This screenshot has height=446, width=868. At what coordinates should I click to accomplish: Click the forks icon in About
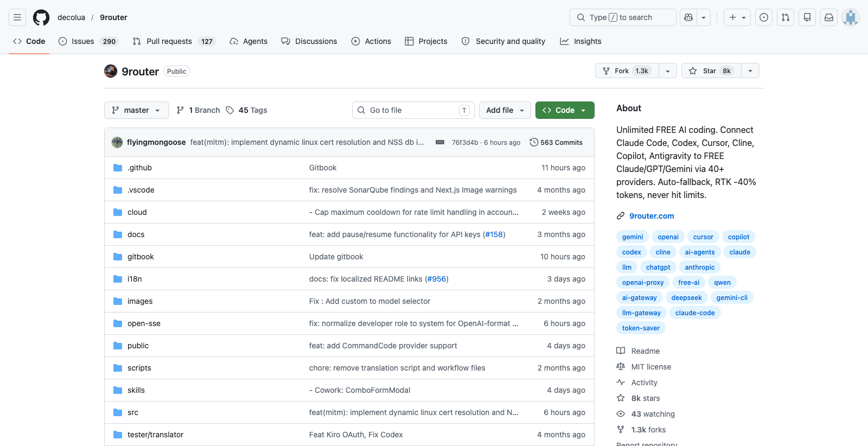click(x=621, y=430)
